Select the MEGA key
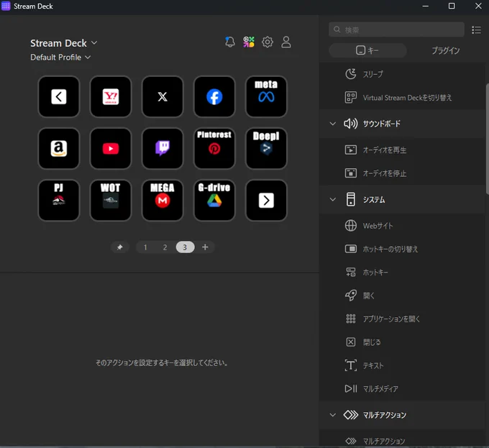Screen dimensions: 489x448 pyautogui.click(x=163, y=200)
